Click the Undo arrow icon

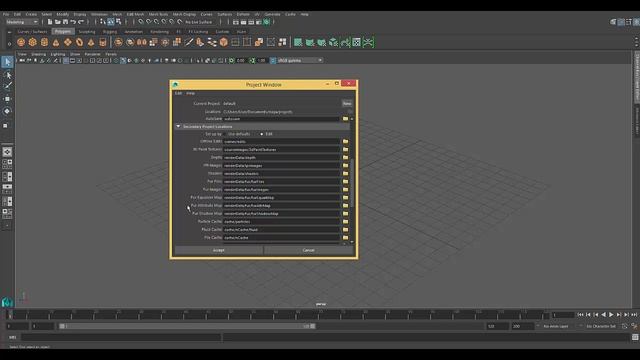(73, 22)
